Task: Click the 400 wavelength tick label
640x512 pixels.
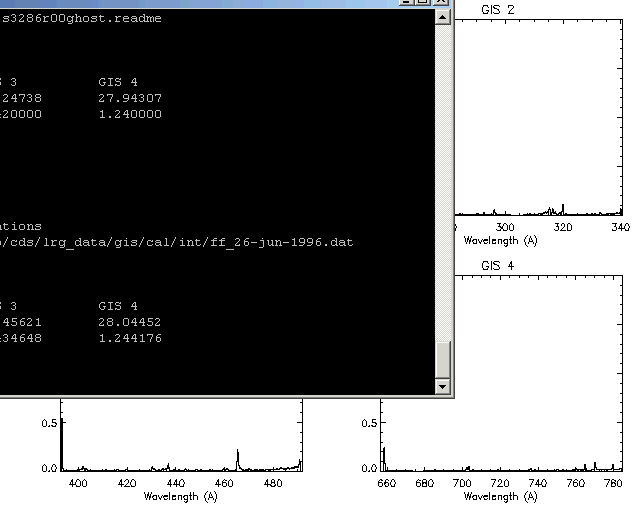Action: pyautogui.click(x=78, y=483)
